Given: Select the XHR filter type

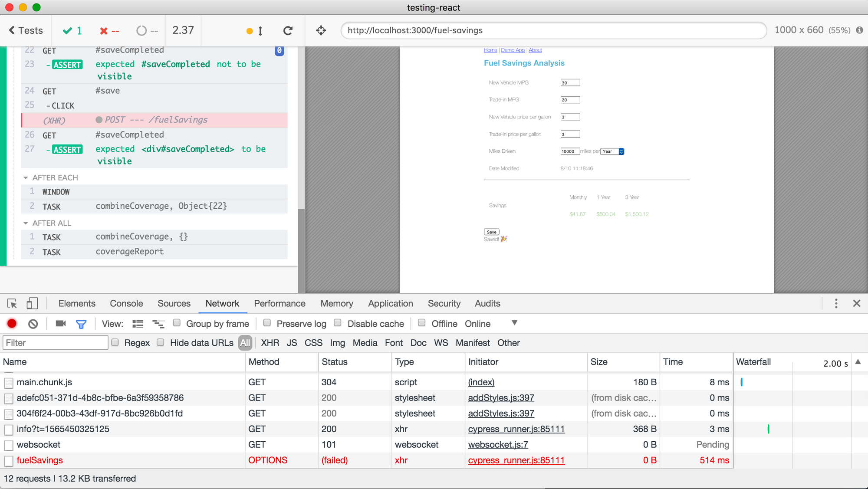Looking at the screenshot, I should tap(270, 343).
